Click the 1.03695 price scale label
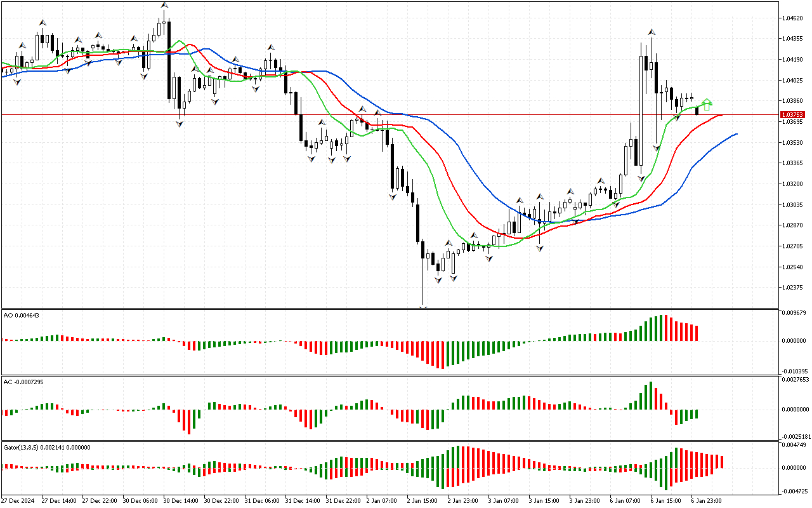 coord(793,122)
